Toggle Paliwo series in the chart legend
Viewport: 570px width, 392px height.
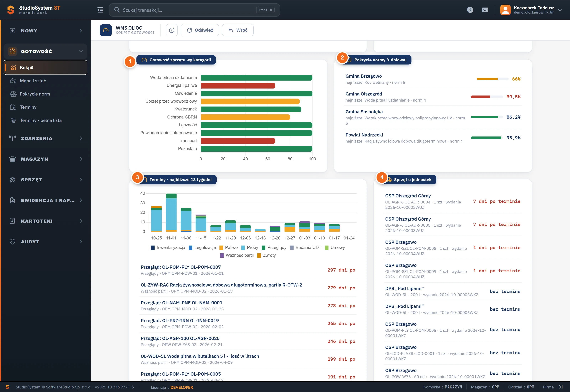coord(229,247)
